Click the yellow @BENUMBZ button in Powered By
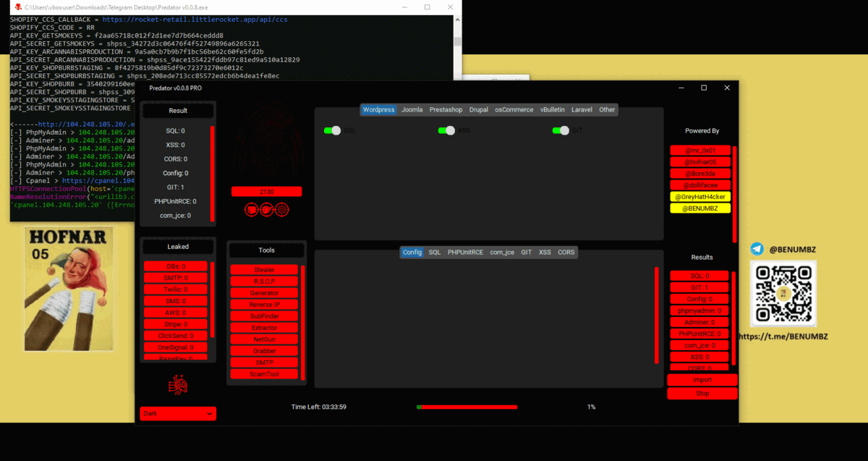This screenshot has height=461, width=868. pyautogui.click(x=700, y=208)
